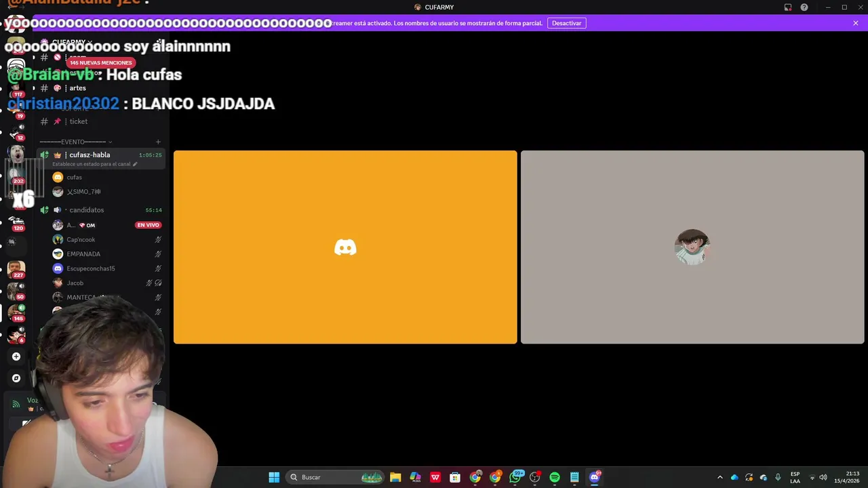The width and height of the screenshot is (868, 488).
Task: Open the Discord inbox icon in title bar
Action: [788, 7]
